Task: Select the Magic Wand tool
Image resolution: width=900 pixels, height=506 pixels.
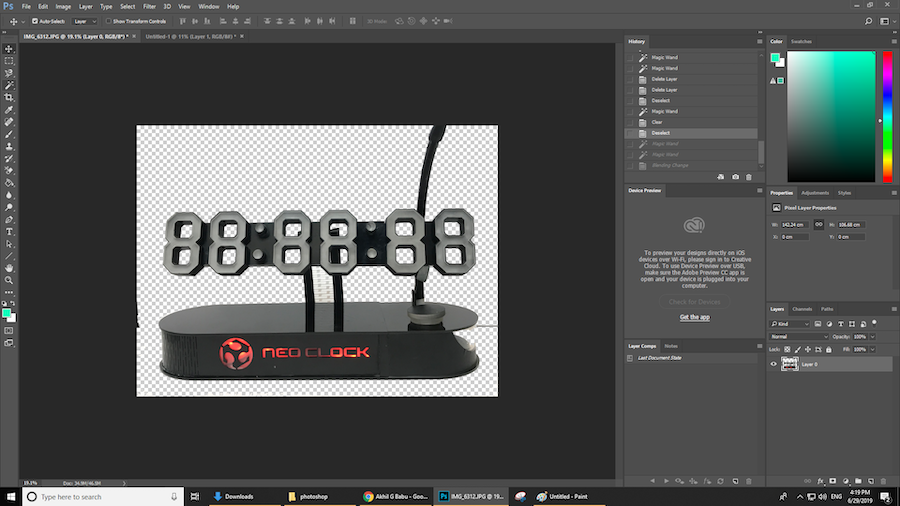Action: click(x=9, y=85)
